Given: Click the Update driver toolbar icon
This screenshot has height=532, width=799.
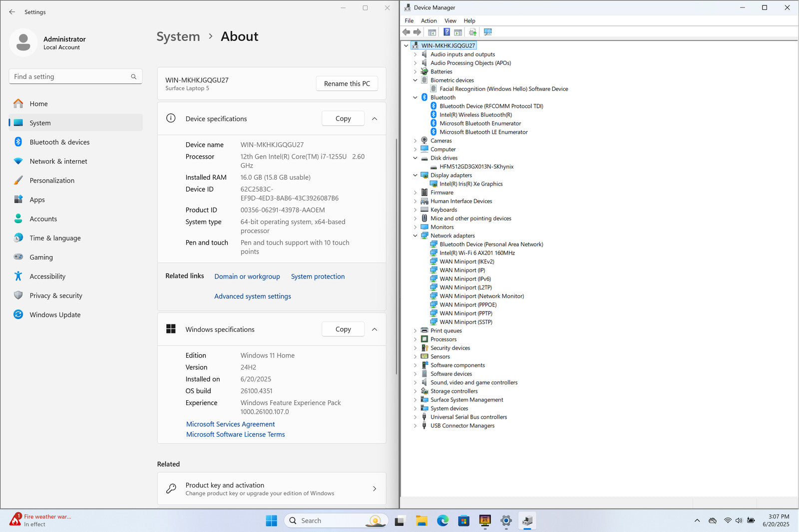Looking at the screenshot, I should point(472,32).
